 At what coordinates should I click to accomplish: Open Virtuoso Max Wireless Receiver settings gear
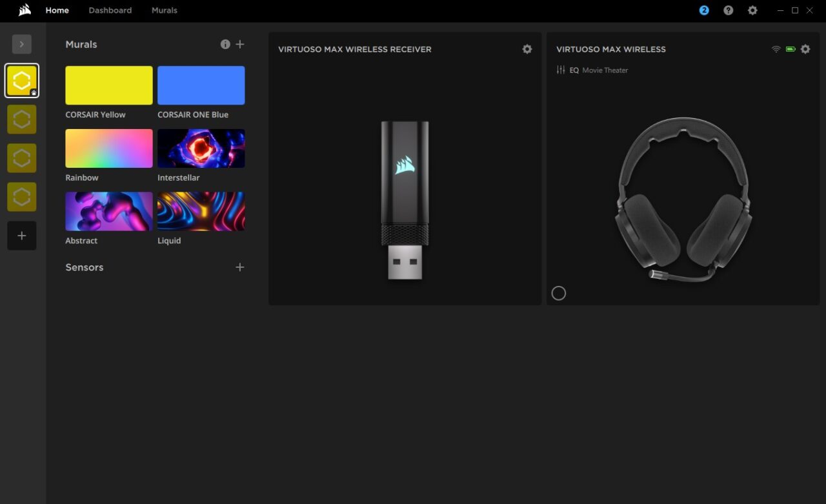tap(527, 49)
